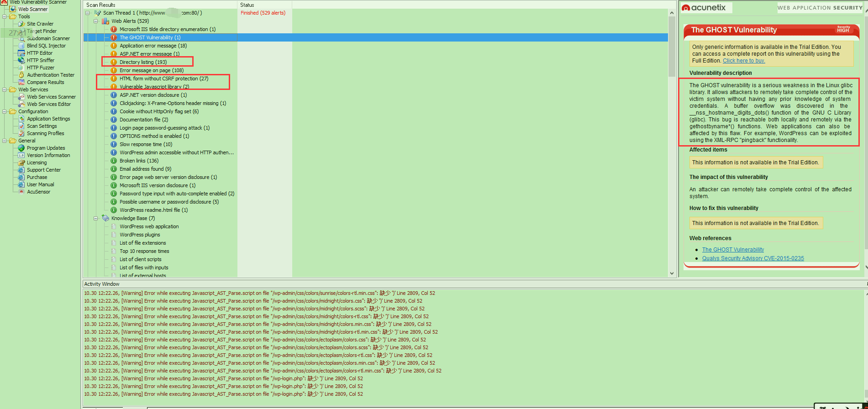This screenshot has width=868, height=409.
Task: Click the 'Click here to buy' link
Action: 743,61
